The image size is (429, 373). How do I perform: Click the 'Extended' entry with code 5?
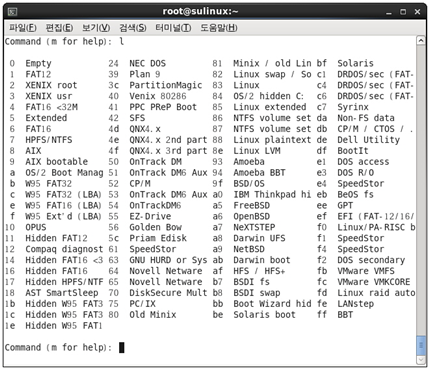click(x=46, y=118)
